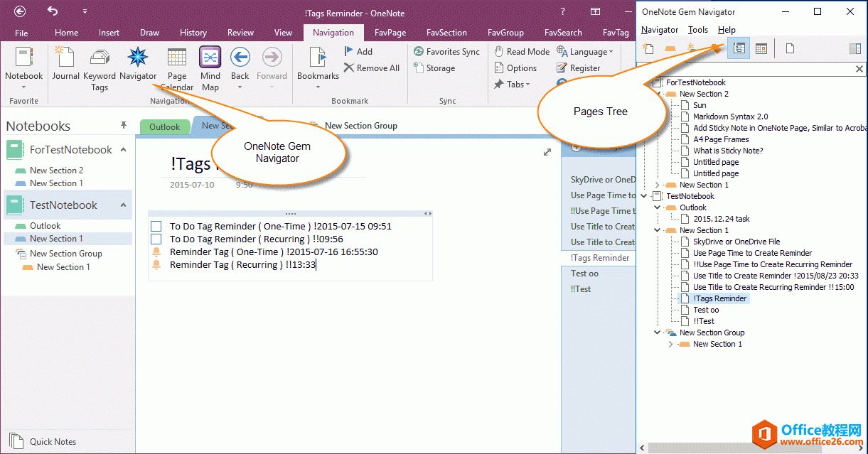Viewport: 868px width, 454px height.
Task: Select the Pages Tree view icon
Action: pos(739,48)
